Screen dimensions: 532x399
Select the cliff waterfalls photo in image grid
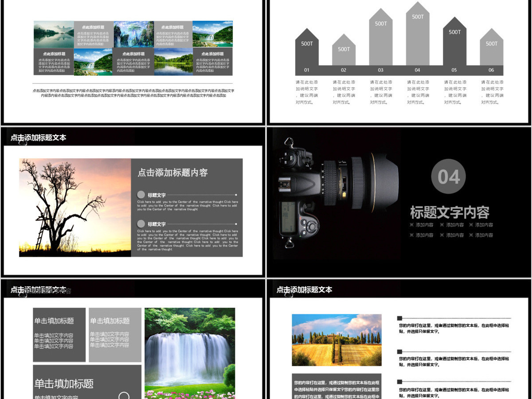click(133, 34)
